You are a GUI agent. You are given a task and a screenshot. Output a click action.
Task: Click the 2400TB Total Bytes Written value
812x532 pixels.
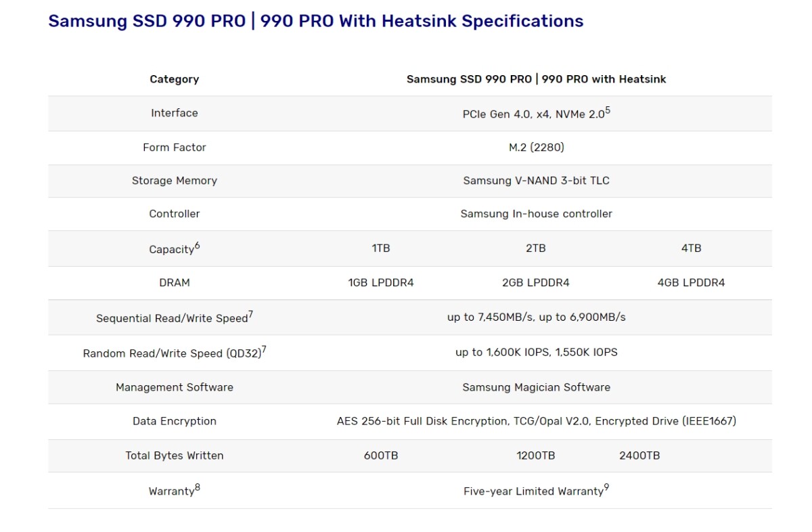[639, 456]
